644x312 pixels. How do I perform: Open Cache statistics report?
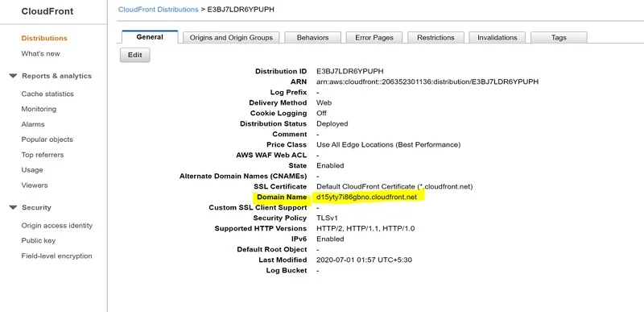[47, 94]
